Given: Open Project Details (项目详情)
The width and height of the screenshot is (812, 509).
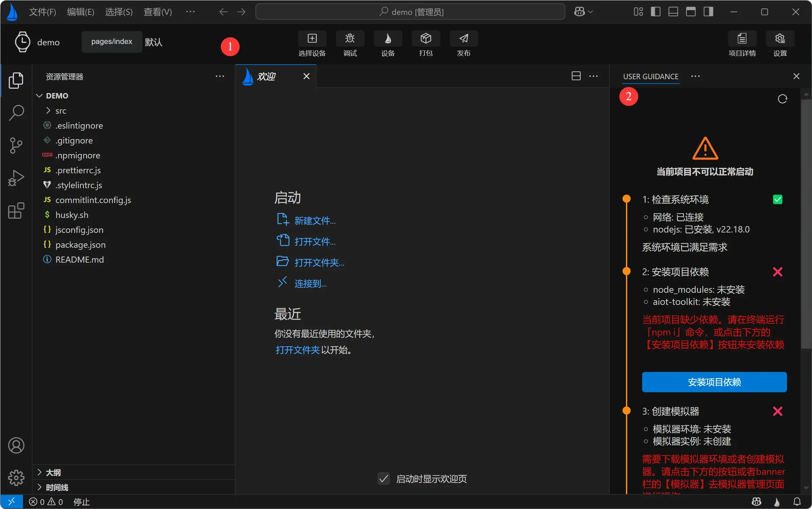Looking at the screenshot, I should (742, 44).
